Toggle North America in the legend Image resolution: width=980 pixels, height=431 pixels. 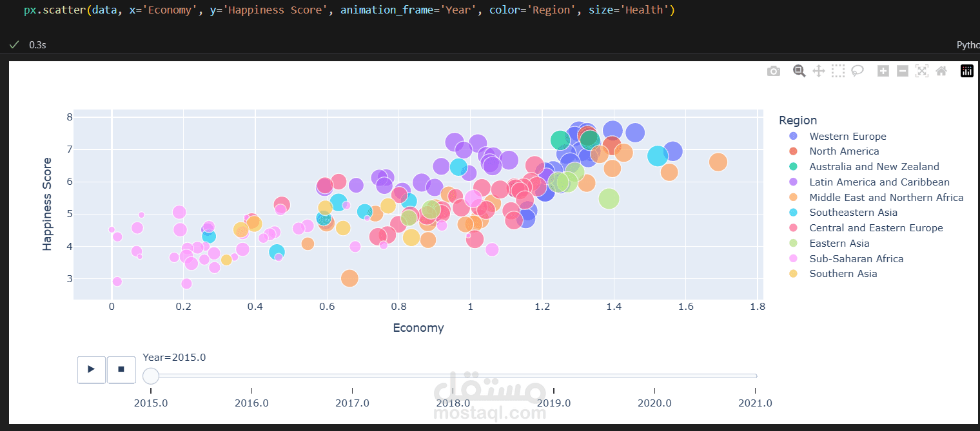coord(843,151)
